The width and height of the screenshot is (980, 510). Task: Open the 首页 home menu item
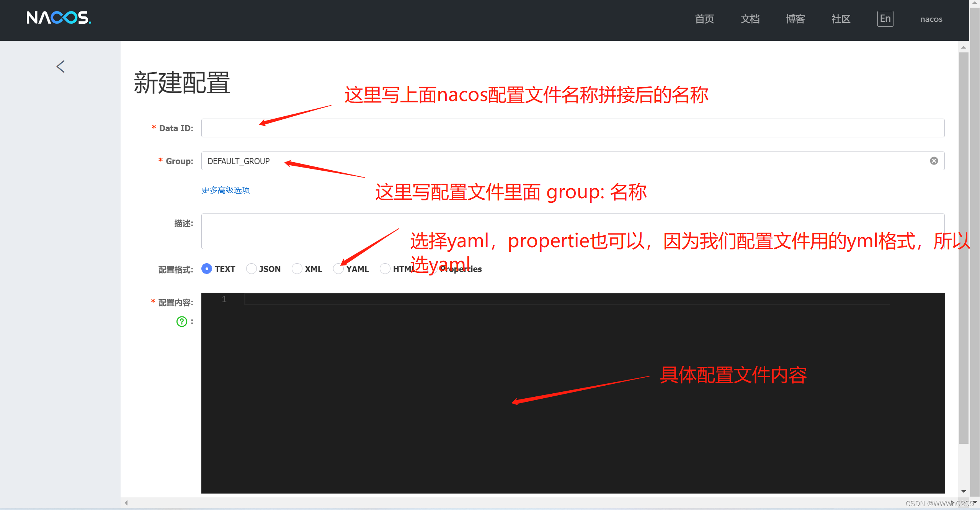[704, 19]
